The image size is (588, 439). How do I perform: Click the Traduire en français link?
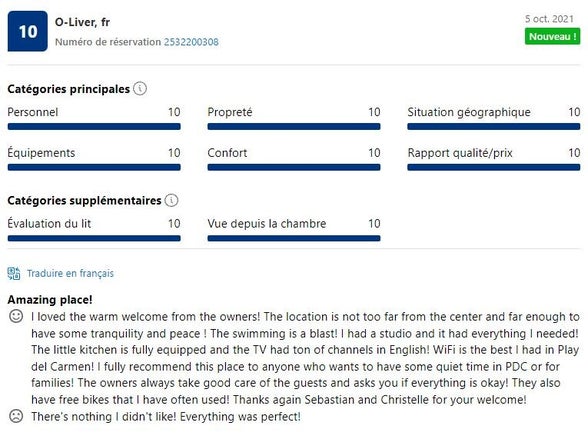[70, 273]
